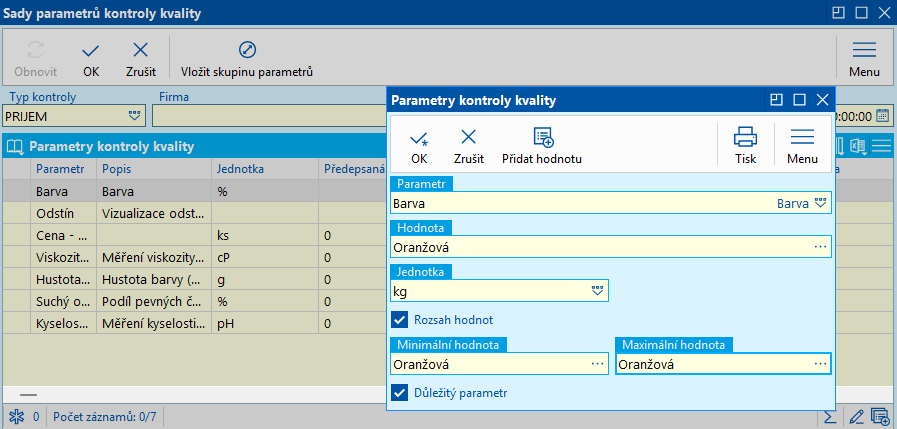Cancel the quality parameter dialog with Zrušit

click(468, 144)
